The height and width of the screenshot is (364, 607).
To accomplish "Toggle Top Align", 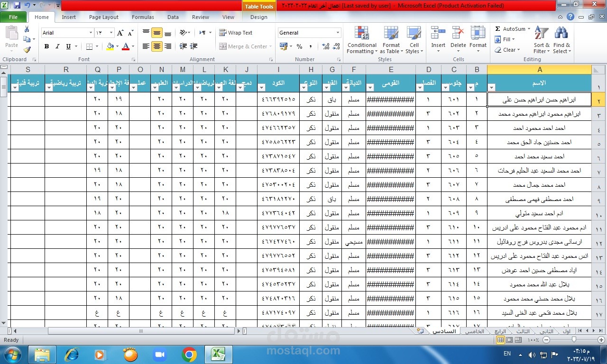I will click(x=146, y=33).
